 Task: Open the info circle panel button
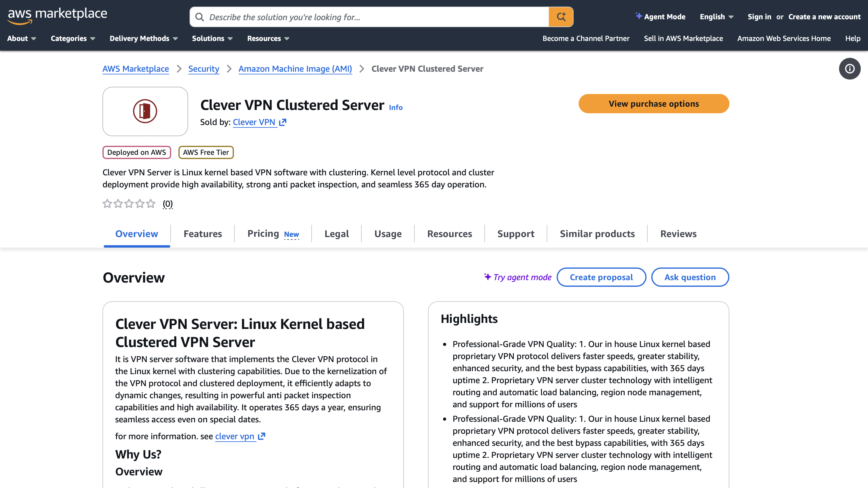pos(850,69)
